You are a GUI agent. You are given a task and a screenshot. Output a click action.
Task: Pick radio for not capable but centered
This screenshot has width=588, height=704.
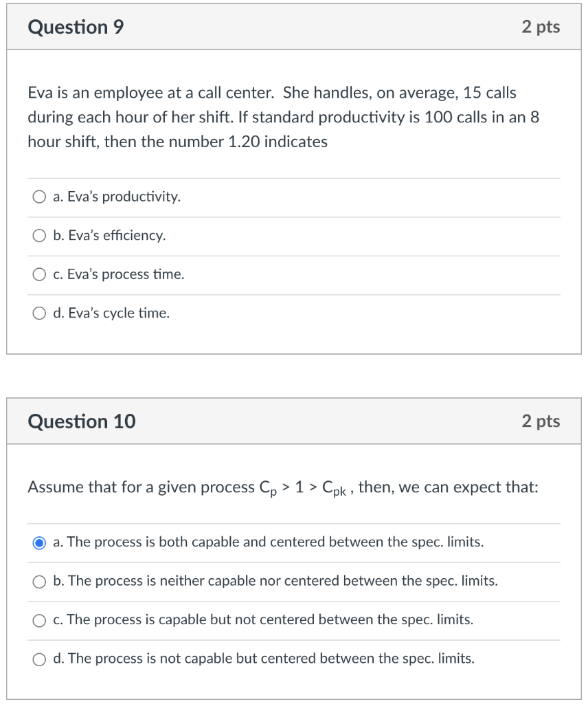tap(40, 659)
